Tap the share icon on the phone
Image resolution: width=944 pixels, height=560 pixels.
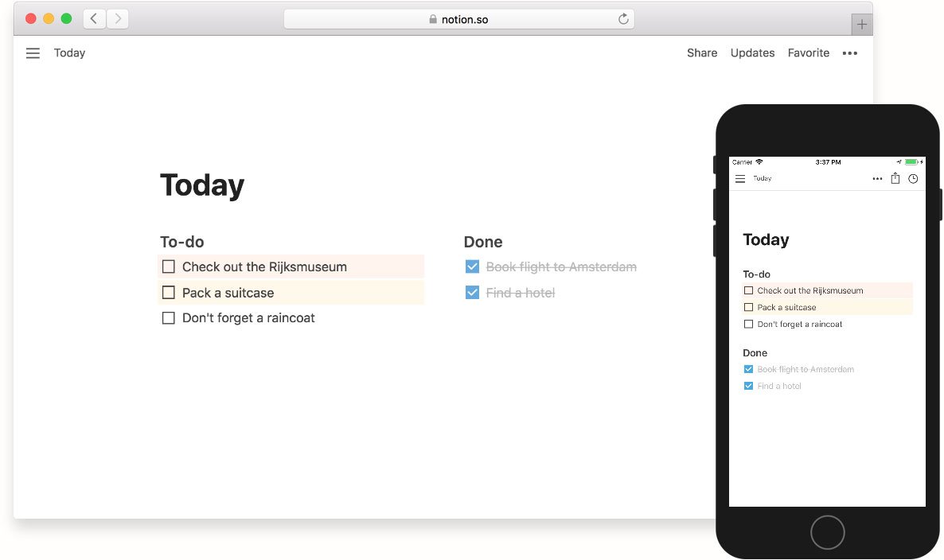click(x=895, y=178)
